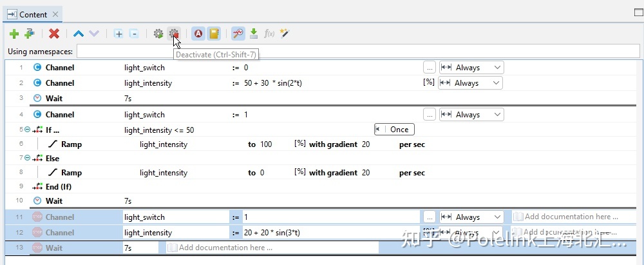This screenshot has width=644, height=265.
Task: Click the 7s wait value on row 10
Action: point(128,201)
